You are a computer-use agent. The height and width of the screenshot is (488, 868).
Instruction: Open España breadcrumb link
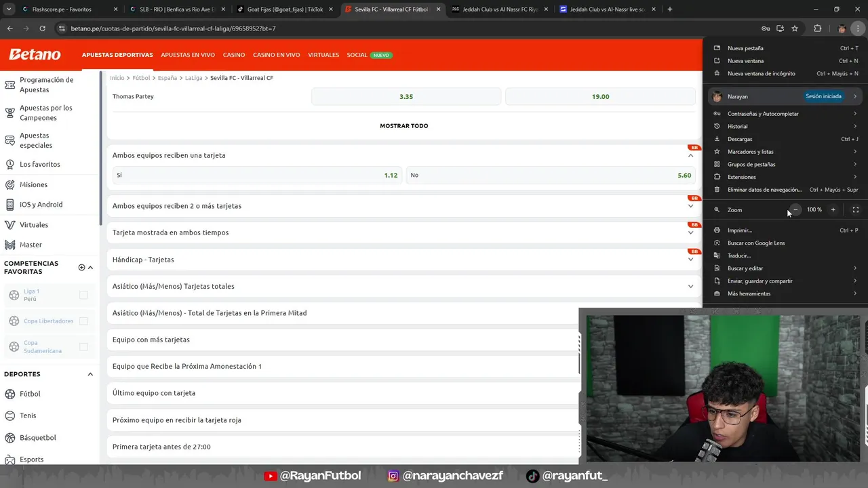[x=167, y=78]
